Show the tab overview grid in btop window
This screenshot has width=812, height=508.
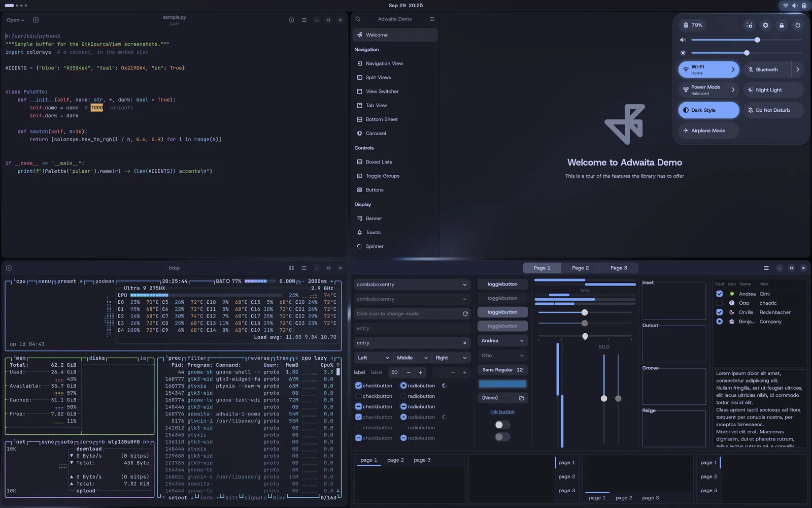[x=291, y=268]
